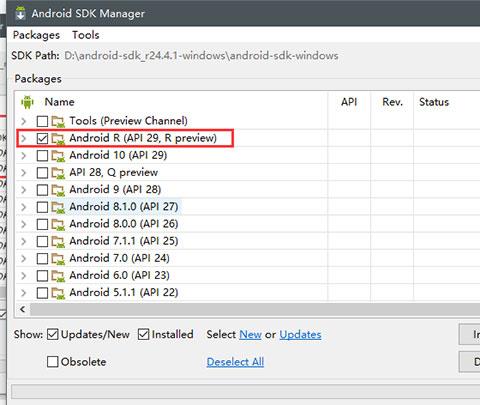Click the Android SDK Manager title icon

point(21,13)
